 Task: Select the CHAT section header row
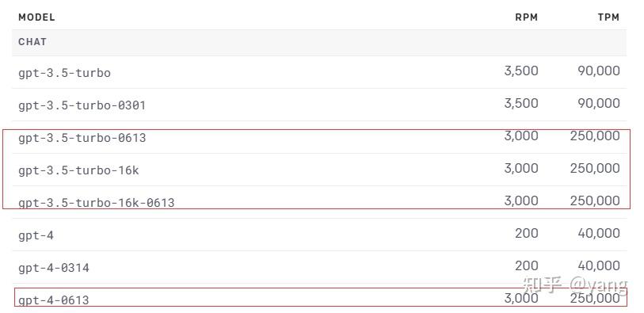(x=319, y=42)
